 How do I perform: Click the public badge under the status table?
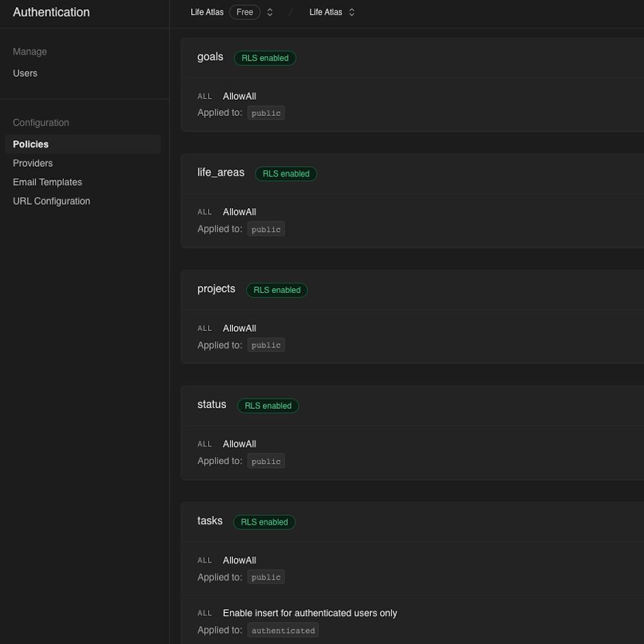(265, 461)
